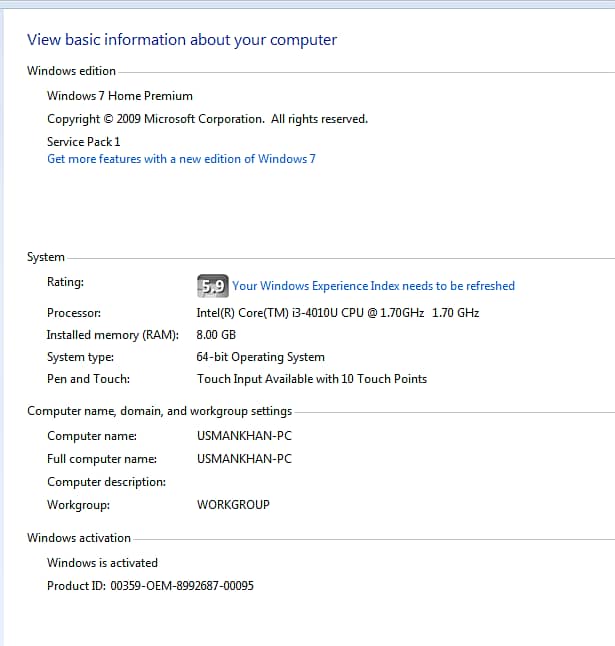This screenshot has width=615, height=646.
Task: Click the 'Pen and Touch:' label
Action: [x=89, y=379]
